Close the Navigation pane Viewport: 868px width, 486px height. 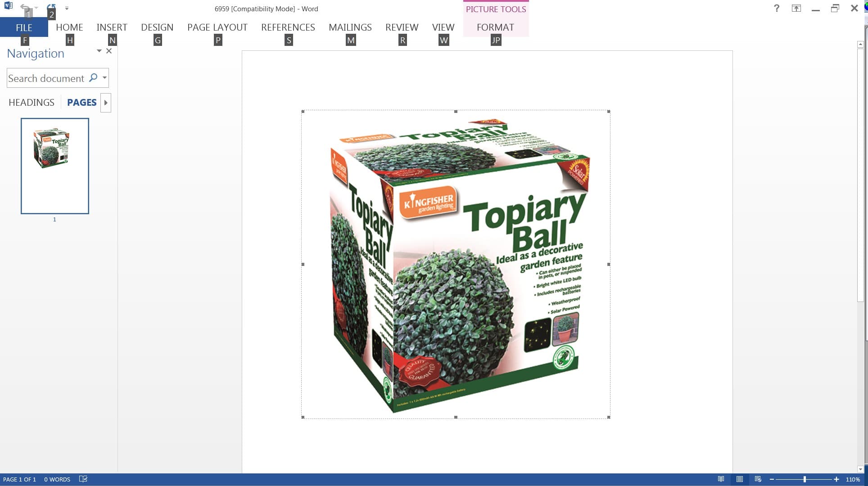pos(109,51)
